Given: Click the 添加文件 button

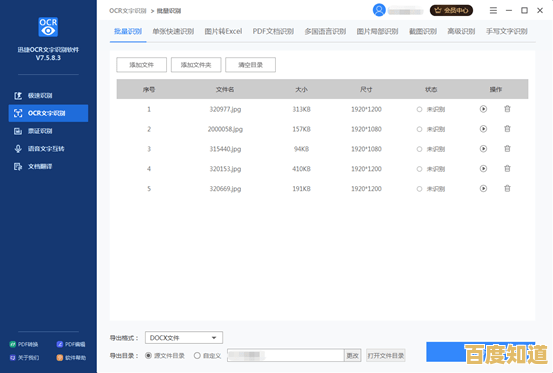Looking at the screenshot, I should coord(141,65).
